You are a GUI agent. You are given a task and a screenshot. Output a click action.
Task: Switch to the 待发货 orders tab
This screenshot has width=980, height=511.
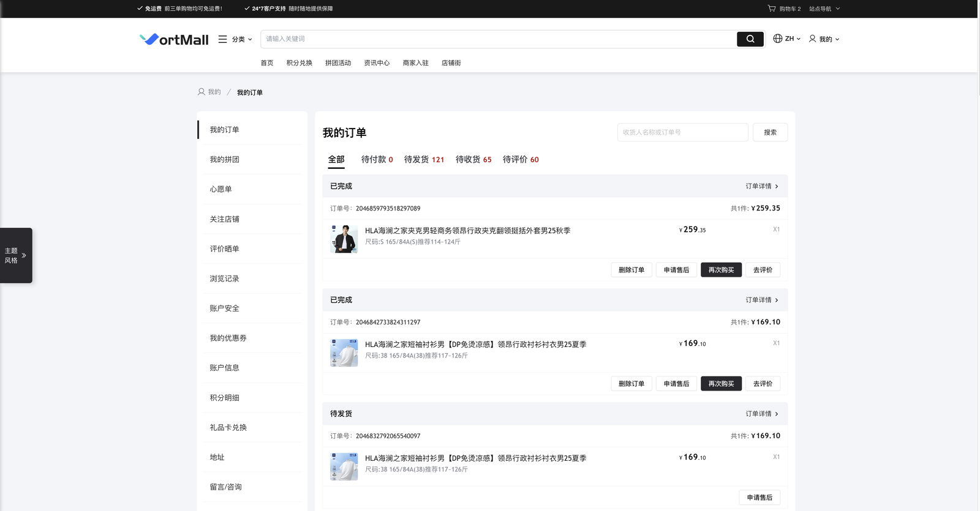click(423, 159)
